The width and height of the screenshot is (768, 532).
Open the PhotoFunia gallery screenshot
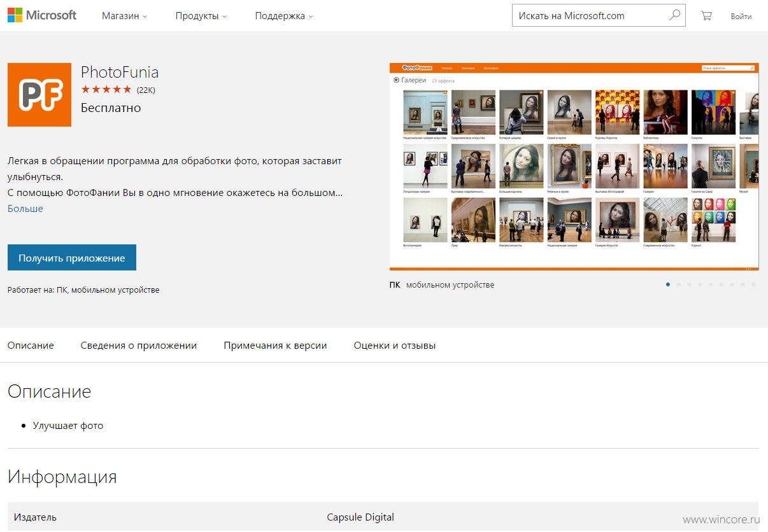574,167
